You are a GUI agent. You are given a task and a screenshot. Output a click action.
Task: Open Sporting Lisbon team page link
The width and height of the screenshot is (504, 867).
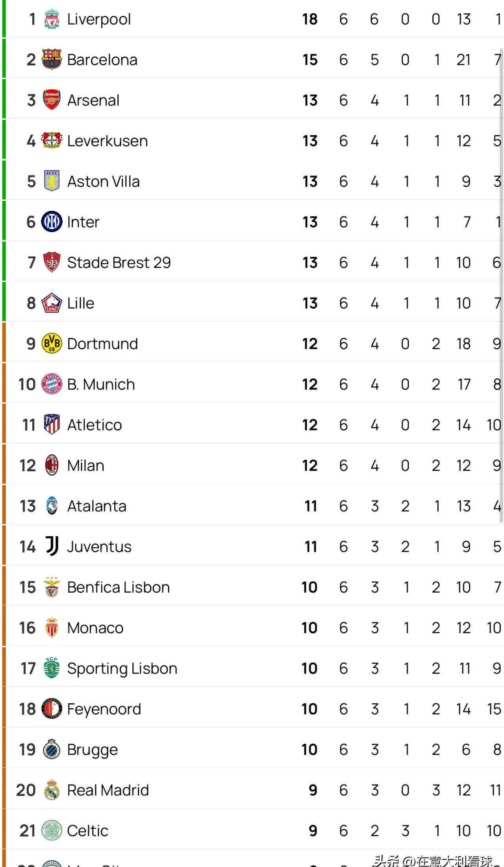point(122,669)
